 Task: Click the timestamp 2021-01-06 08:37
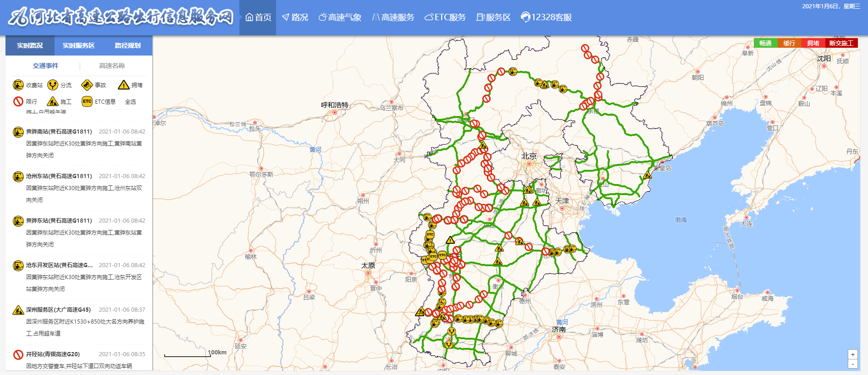tap(122, 310)
